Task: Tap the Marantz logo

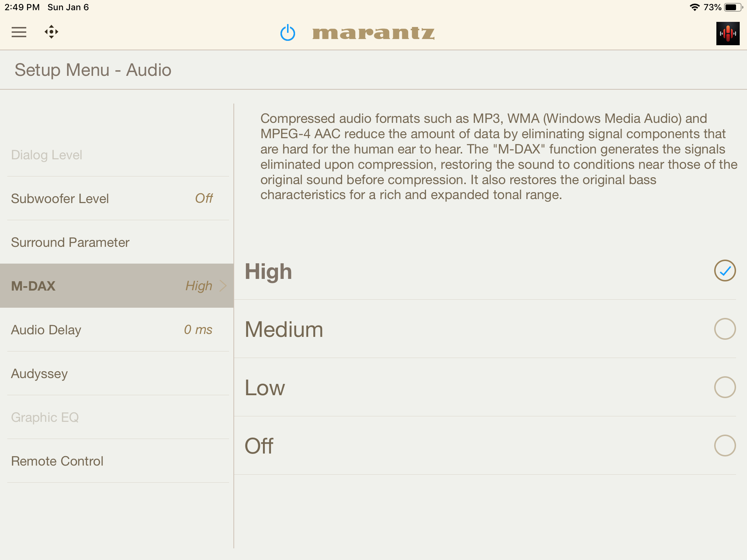Action: pyautogui.click(x=373, y=33)
